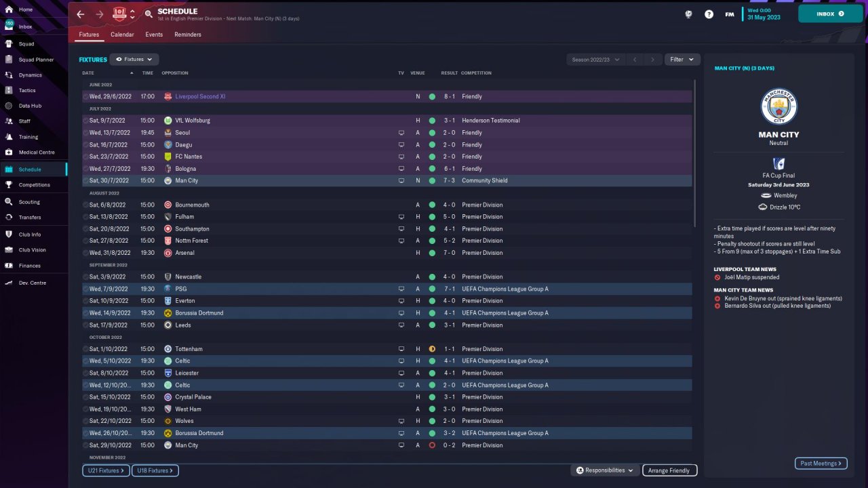Image resolution: width=868 pixels, height=488 pixels.
Task: Click the Arsenal badge in the fixtures list
Action: pyautogui.click(x=168, y=253)
